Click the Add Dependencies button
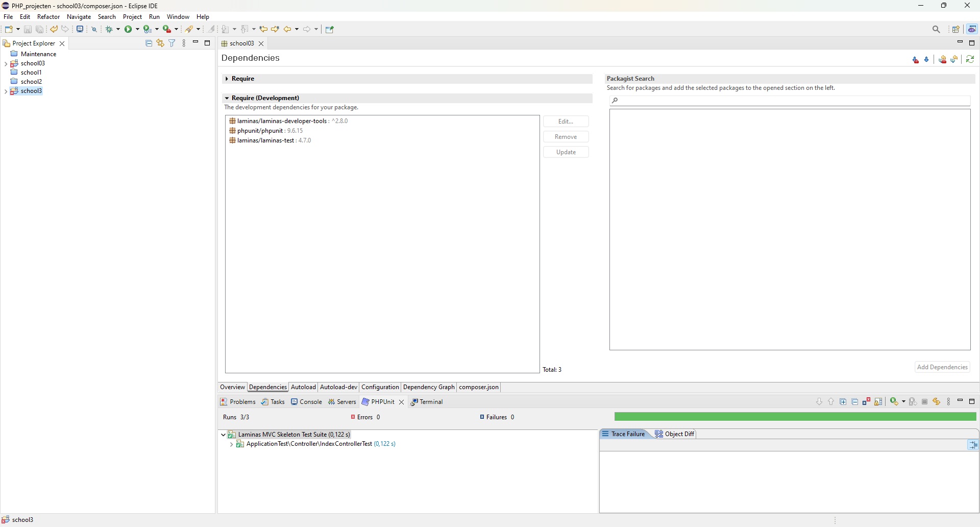Screen dimensions: 980x527 943,368
